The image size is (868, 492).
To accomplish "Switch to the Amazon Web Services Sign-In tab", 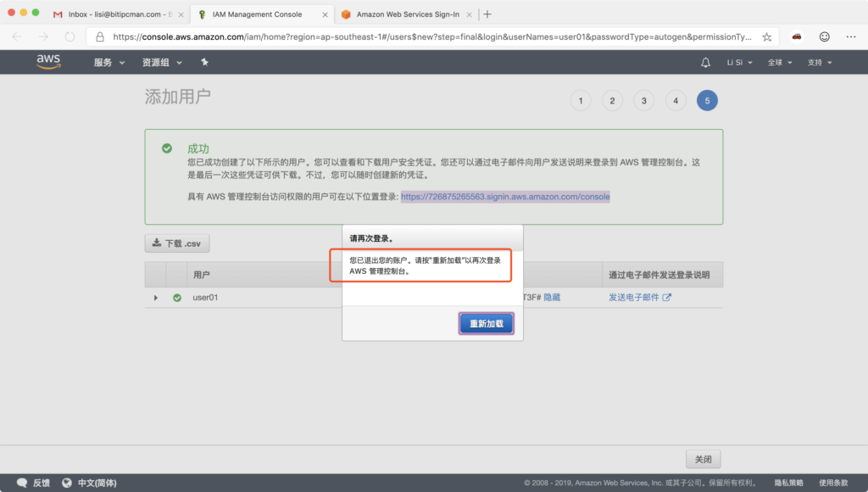I will point(408,14).
